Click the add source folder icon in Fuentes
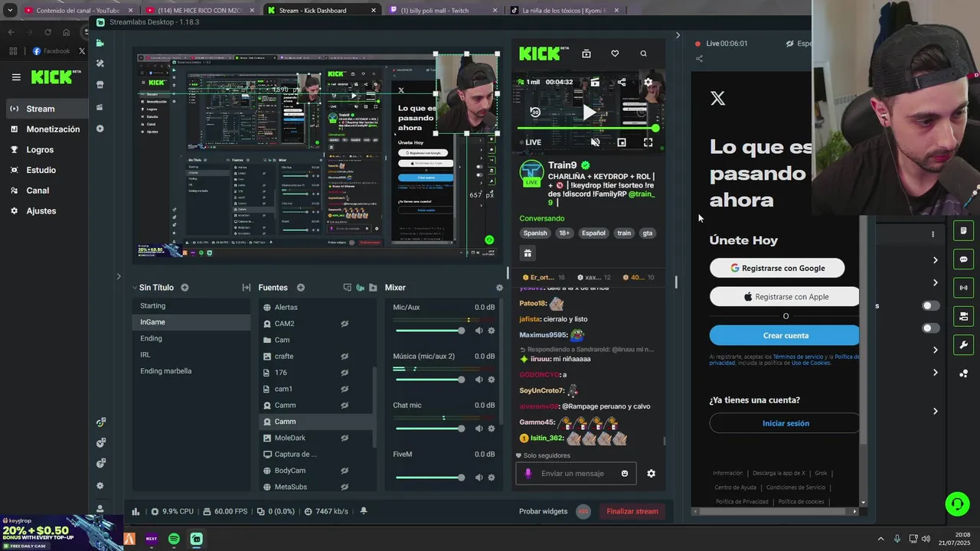The height and width of the screenshot is (551, 980). (373, 288)
